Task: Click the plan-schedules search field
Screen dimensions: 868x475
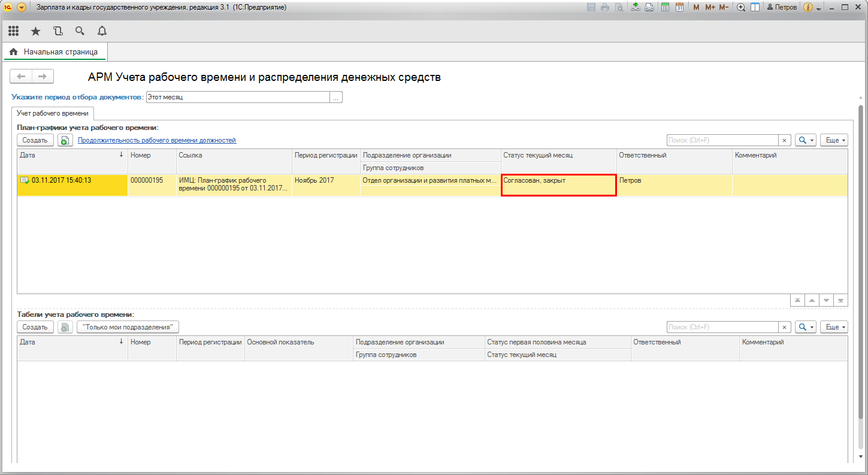Action: click(722, 140)
